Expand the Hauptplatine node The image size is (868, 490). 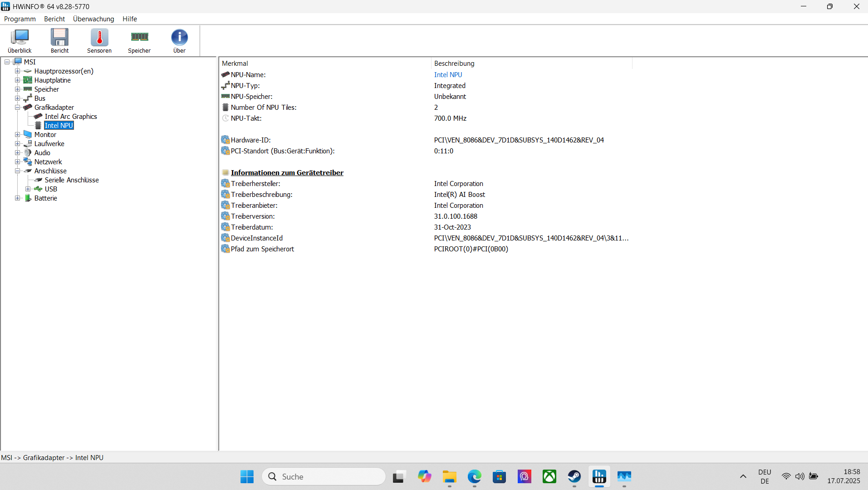[x=17, y=80]
